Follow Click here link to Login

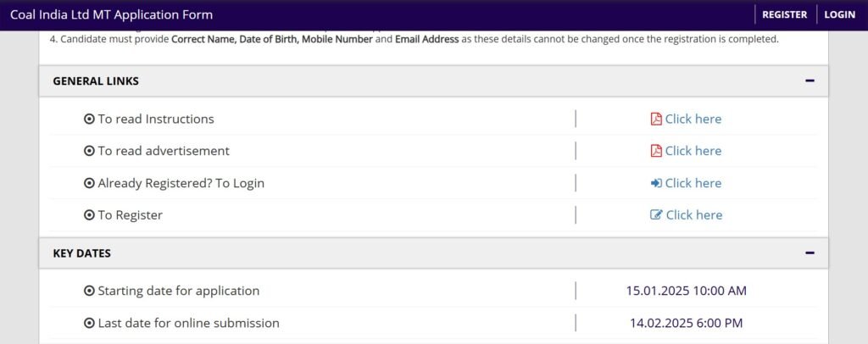click(x=693, y=183)
